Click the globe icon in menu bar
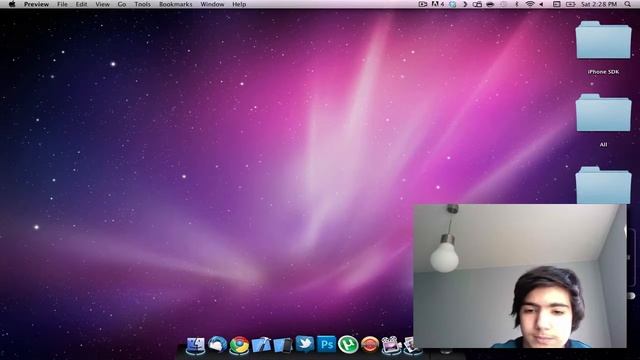 [x=452, y=4]
